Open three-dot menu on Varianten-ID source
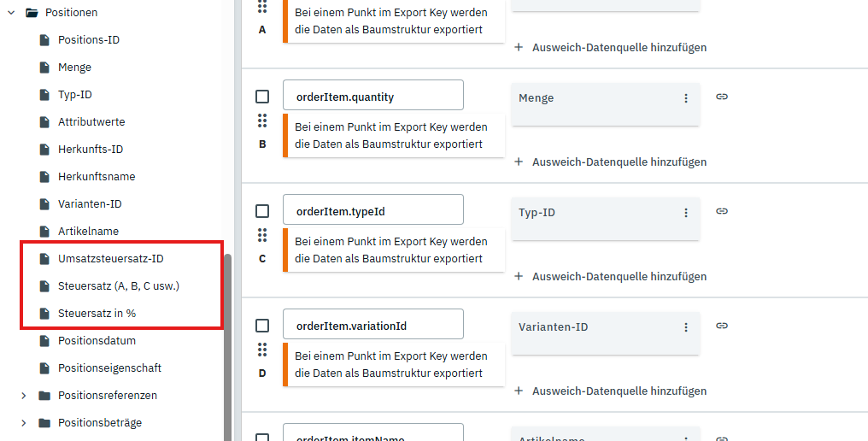868x441 pixels. [x=685, y=327]
